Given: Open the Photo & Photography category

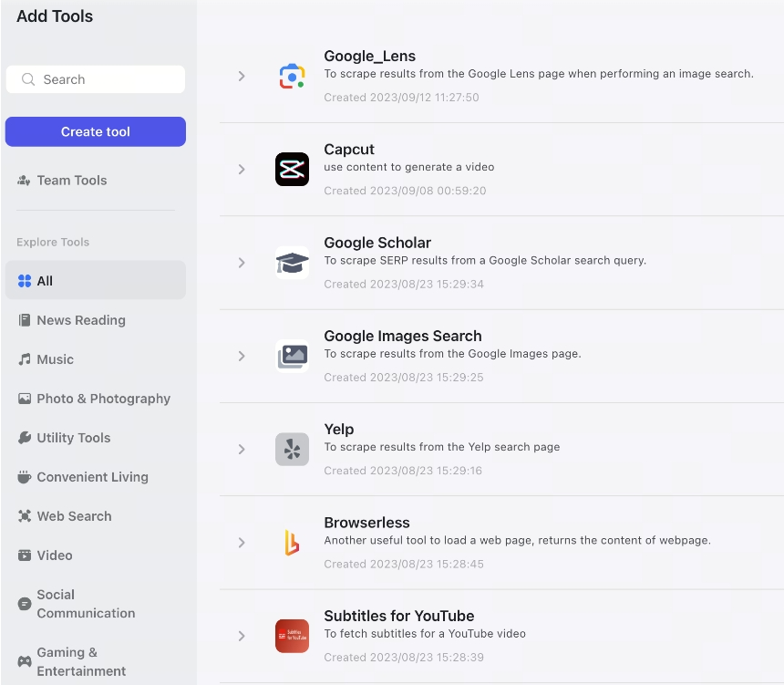Looking at the screenshot, I should (103, 399).
